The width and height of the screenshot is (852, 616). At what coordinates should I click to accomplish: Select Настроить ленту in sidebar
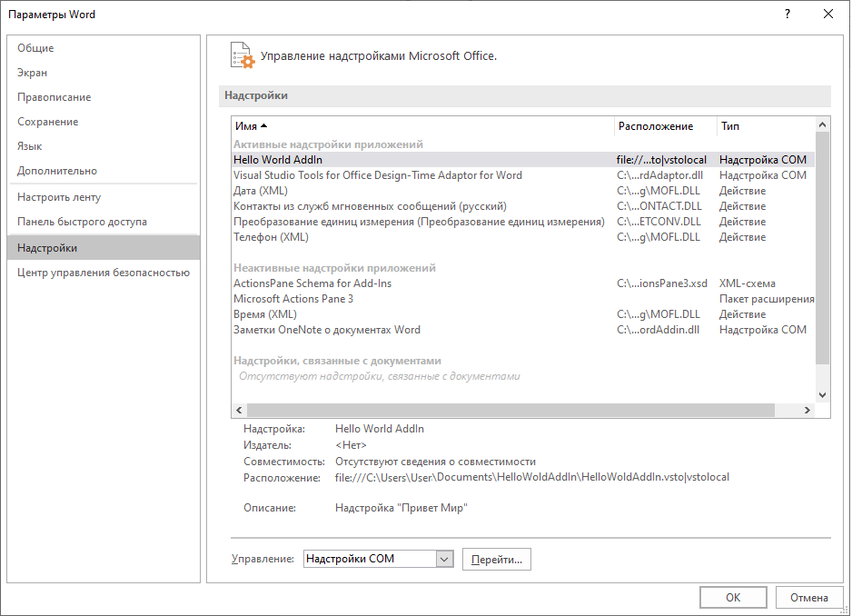(59, 197)
